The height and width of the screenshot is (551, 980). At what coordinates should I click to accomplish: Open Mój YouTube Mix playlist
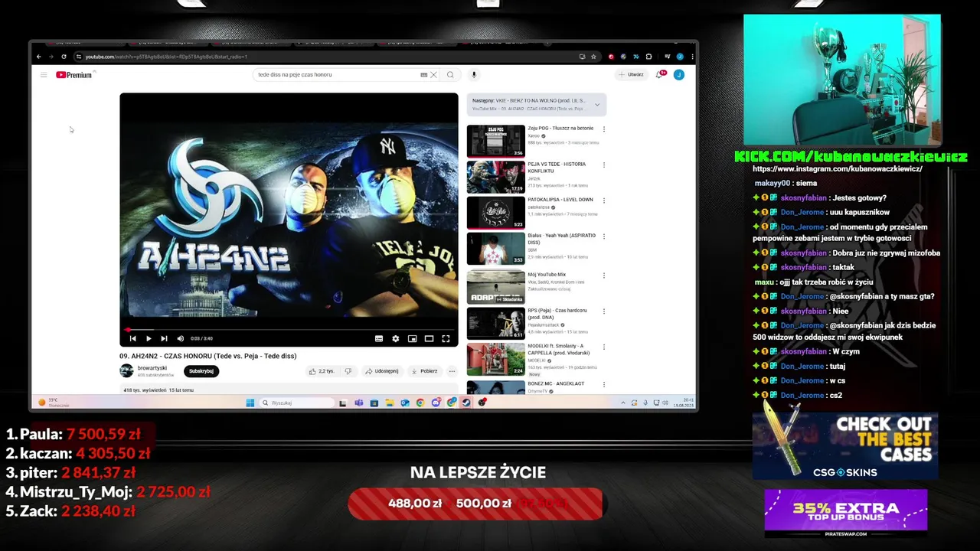coord(547,275)
